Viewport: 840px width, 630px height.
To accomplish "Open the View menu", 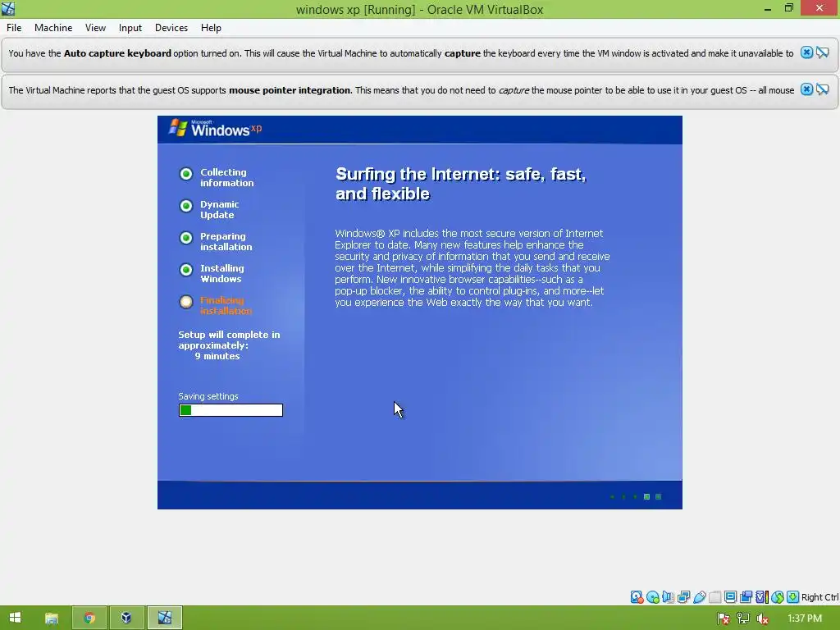I will (x=95, y=28).
